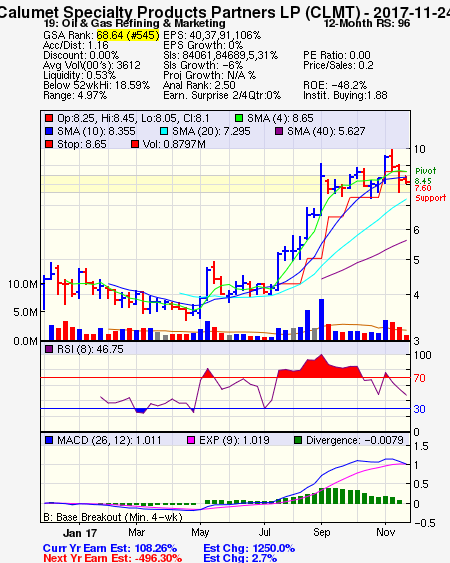Click the EPS: 40,37,91,106% entry
This screenshot has width=450, height=563.
point(212,35)
